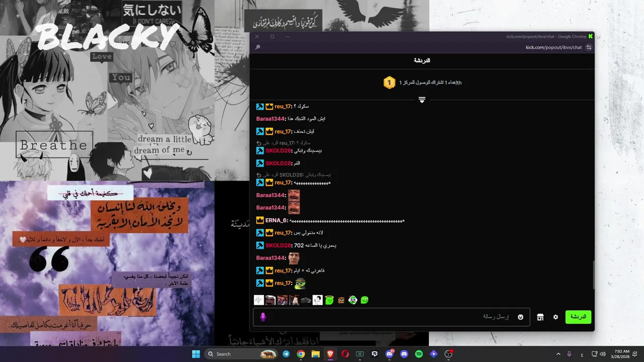
Task: Click reply reference to reu_17 message
Action: 283,143
